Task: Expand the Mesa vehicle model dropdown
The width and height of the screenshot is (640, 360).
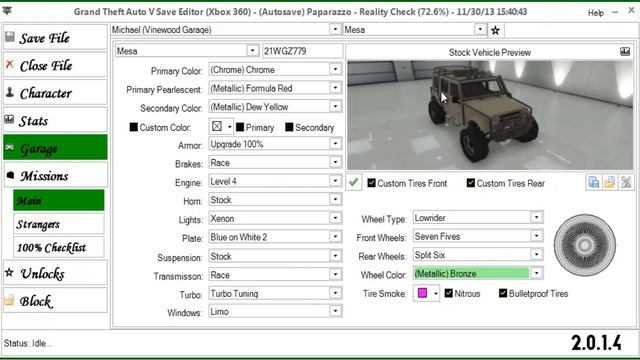Action: tap(252, 51)
